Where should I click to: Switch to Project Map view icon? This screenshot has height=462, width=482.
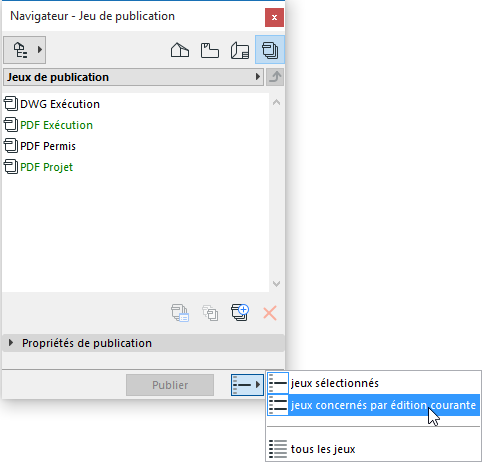coord(180,50)
